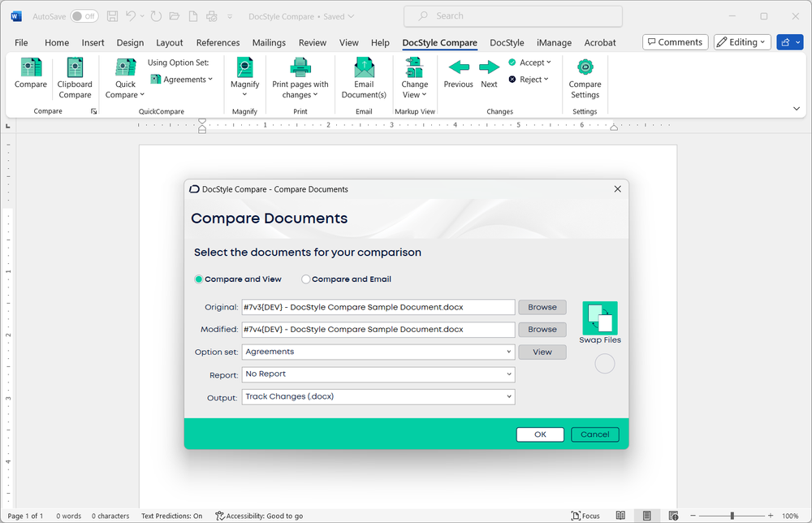The width and height of the screenshot is (812, 523).
Task: Click Browse for Original document
Action: pyautogui.click(x=542, y=307)
